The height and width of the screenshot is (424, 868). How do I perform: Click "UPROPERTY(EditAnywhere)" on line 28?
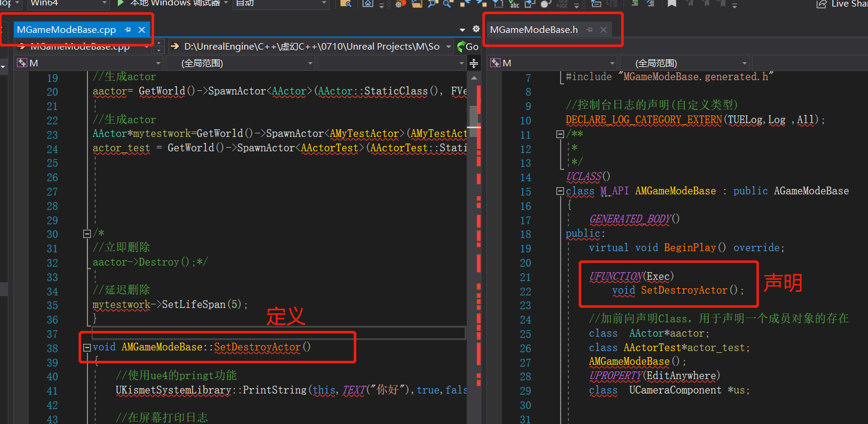pos(654,376)
